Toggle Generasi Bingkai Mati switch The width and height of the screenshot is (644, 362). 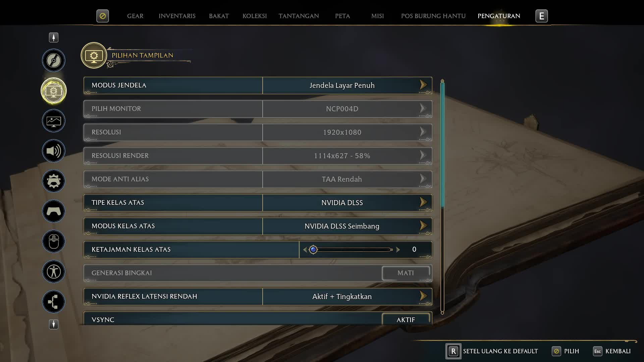[x=406, y=273]
